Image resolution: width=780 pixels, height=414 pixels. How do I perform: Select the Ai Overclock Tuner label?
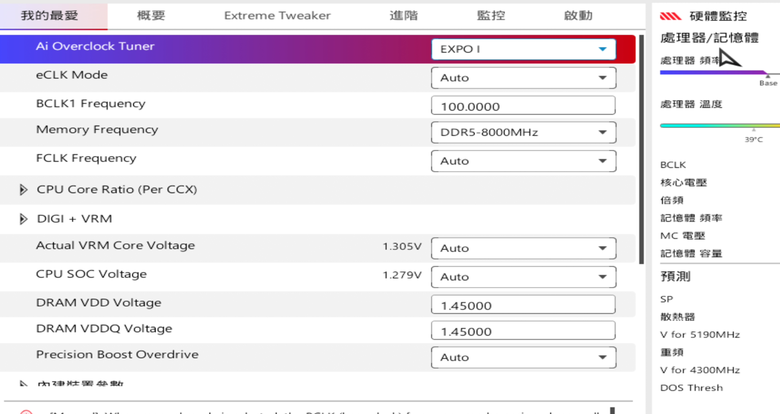95,46
